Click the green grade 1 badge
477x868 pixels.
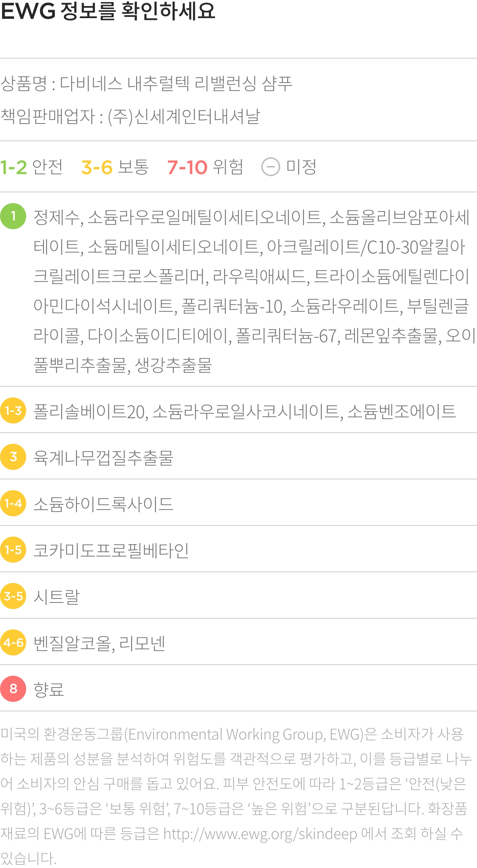click(13, 216)
